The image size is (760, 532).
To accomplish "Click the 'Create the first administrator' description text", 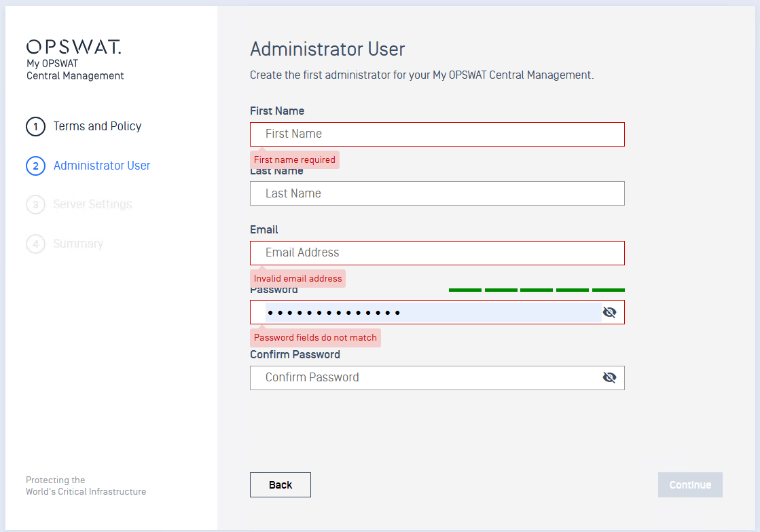I will tap(422, 75).
